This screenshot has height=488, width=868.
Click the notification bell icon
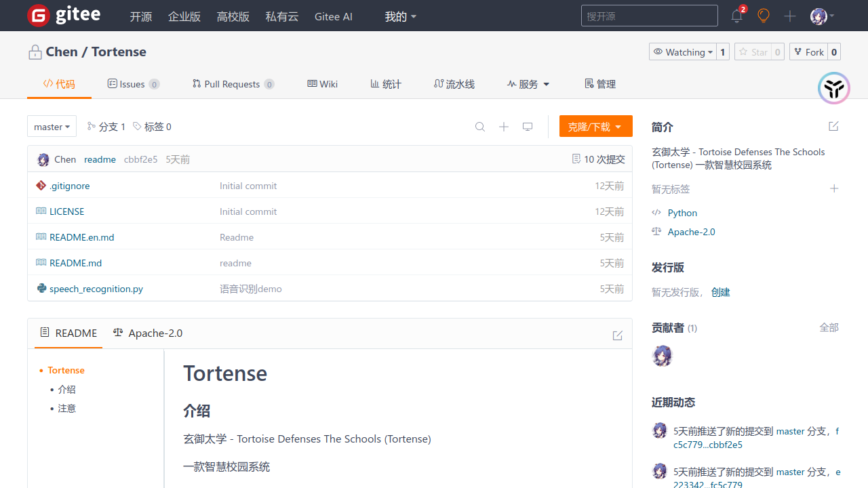tap(736, 16)
